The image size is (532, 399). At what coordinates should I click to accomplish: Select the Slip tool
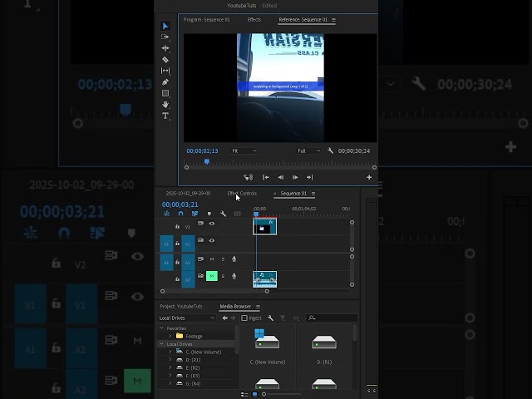coord(165,71)
